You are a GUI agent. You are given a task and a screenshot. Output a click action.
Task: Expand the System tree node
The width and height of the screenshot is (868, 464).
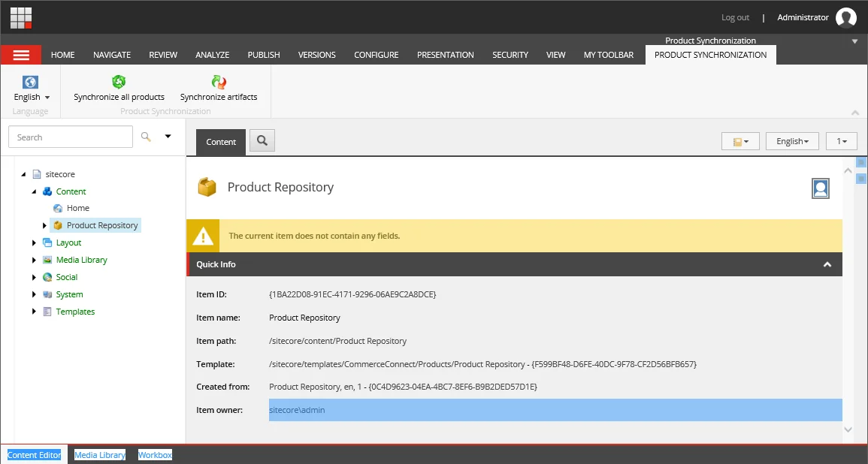point(34,295)
